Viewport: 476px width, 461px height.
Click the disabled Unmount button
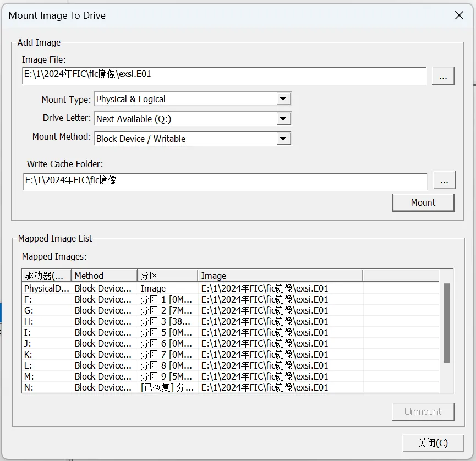click(x=423, y=411)
